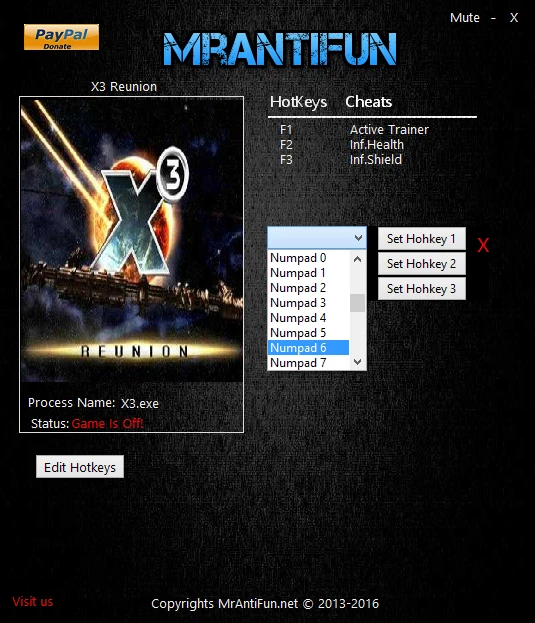Follow the Visit us link
Image resolution: width=535 pixels, height=623 pixels.
(33, 602)
